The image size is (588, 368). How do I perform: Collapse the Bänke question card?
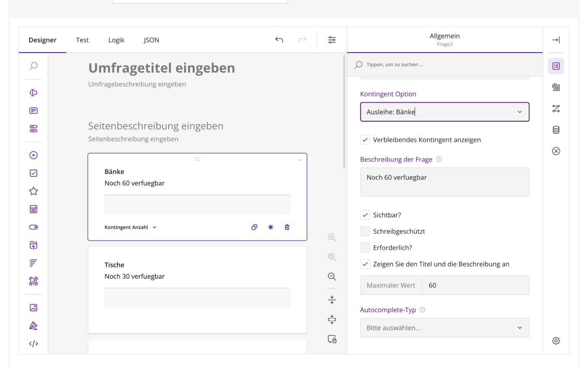(300, 160)
